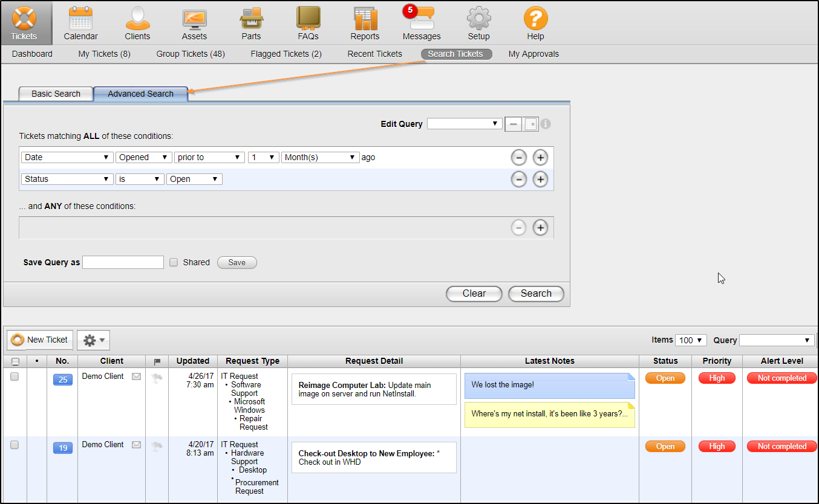This screenshot has width=819, height=504.
Task: Open Flagged Tickets (2)
Action: click(x=286, y=54)
